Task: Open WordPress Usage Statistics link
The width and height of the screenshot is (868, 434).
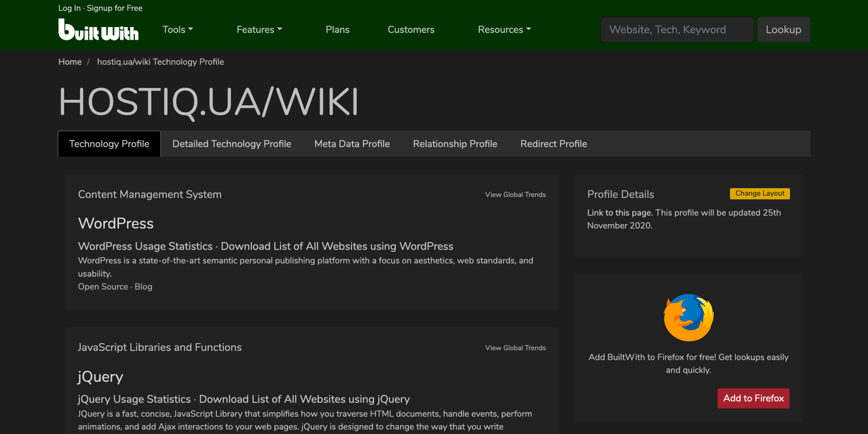Action: 145,246
